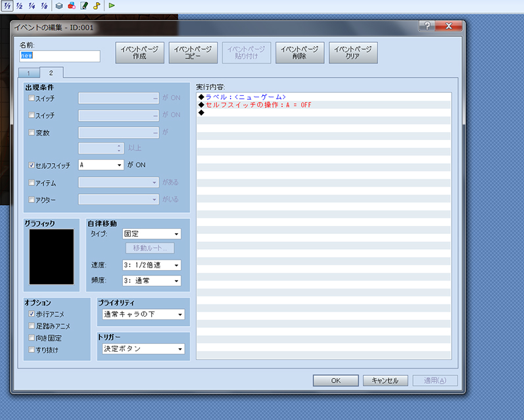Viewport: 524px width, 420px height.
Task: Open the Resource Manager icon
Action: (72, 6)
